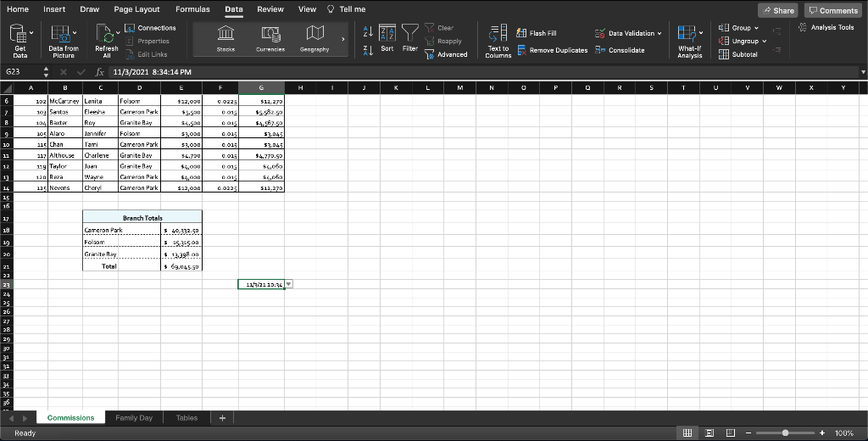Screen dimensions: 868x441
Task: Switch to Page Layout view icon
Action: tap(709, 433)
